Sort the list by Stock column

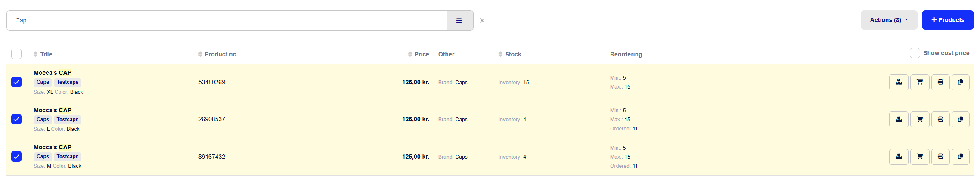[510, 54]
